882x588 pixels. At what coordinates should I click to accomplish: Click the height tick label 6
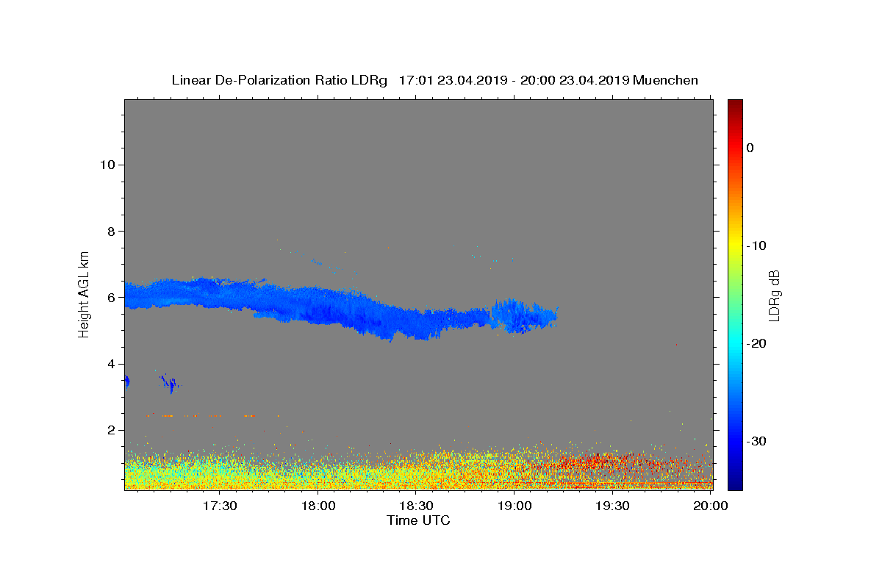110,297
